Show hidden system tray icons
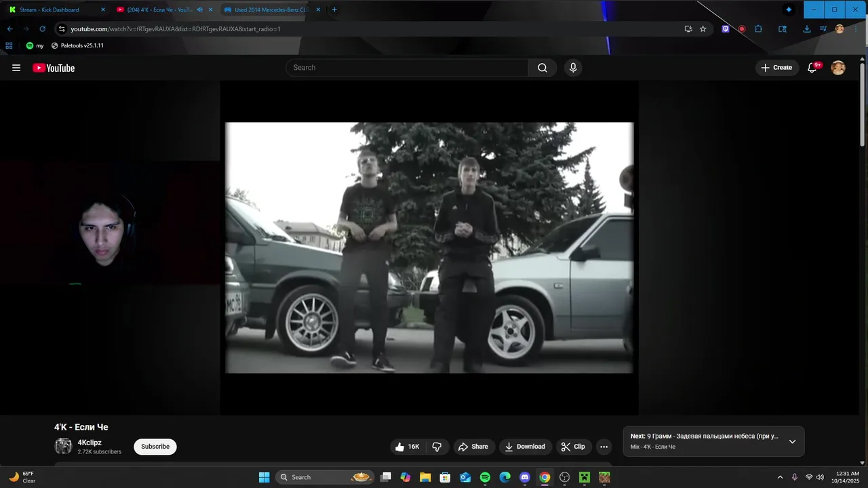Image resolution: width=868 pixels, height=488 pixels. [780, 477]
